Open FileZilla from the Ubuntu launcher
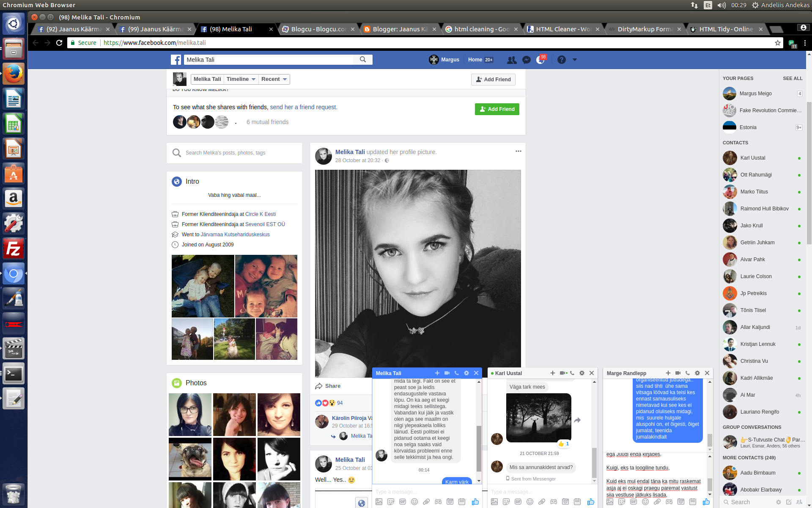The image size is (812, 508). click(x=14, y=248)
